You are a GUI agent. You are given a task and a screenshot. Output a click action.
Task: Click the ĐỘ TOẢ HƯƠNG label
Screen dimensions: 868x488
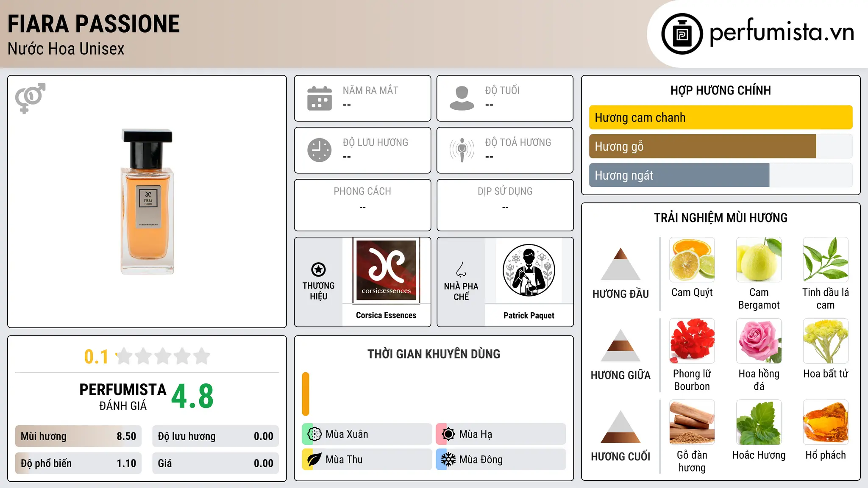click(518, 142)
